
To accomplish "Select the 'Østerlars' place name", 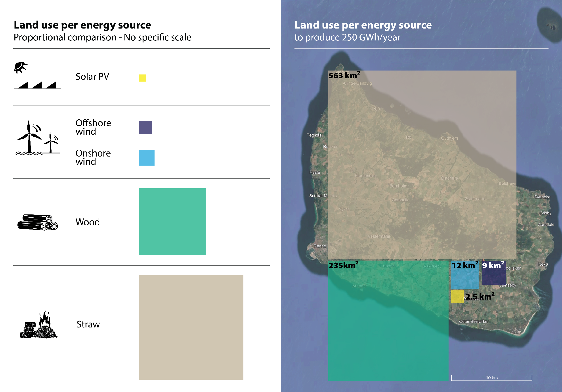I will tap(449, 178).
